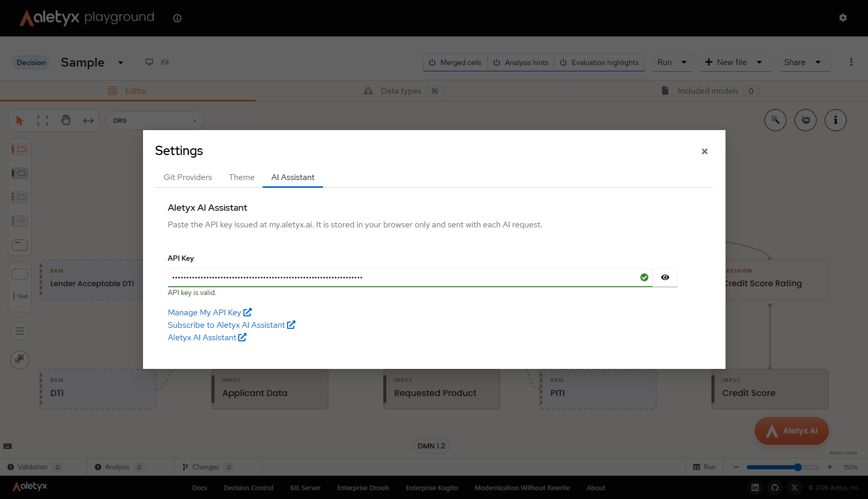Open Enterprise Drools footer link

(x=363, y=488)
